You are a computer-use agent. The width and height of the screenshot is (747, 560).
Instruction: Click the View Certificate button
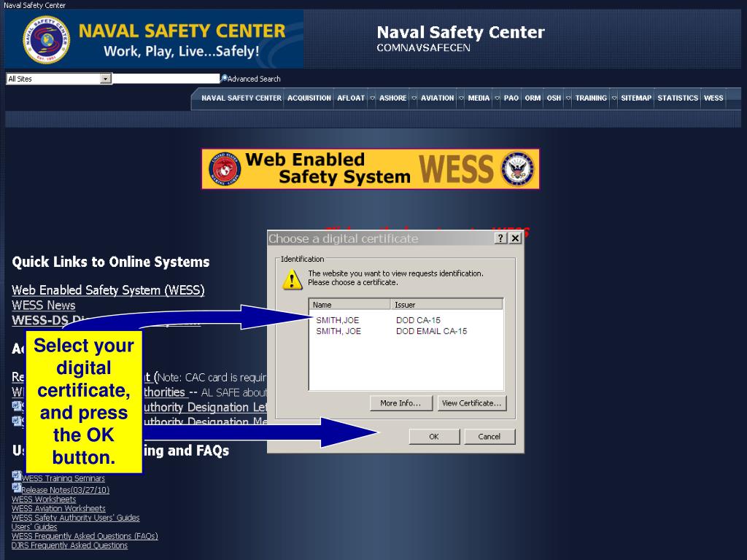click(472, 402)
